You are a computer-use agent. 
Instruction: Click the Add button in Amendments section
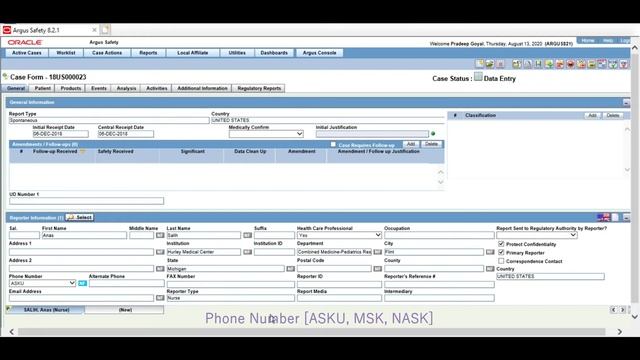411,144
